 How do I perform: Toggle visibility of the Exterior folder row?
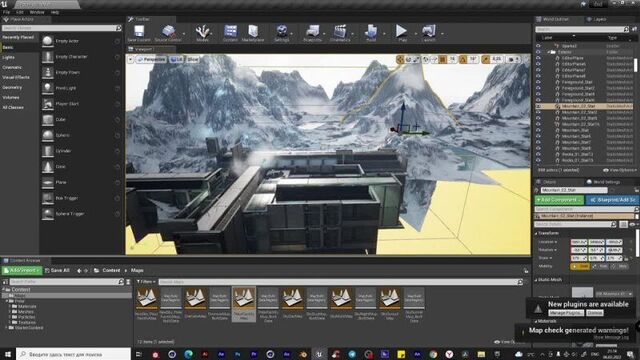[538, 52]
